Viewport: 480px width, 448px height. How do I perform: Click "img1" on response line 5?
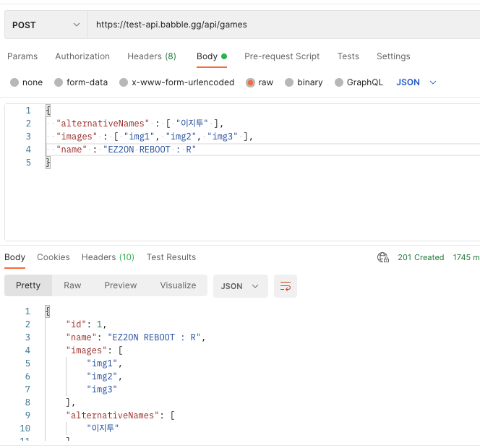[x=102, y=363]
